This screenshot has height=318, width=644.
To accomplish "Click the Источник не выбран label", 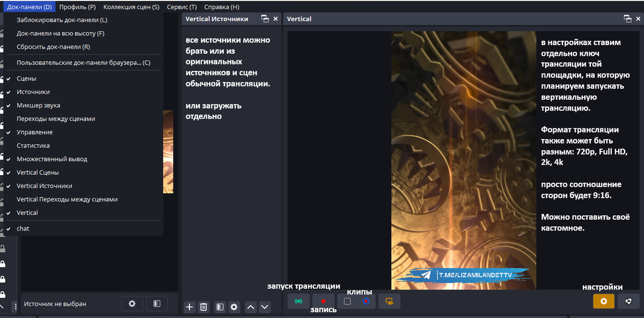I will pyautogui.click(x=55, y=304).
